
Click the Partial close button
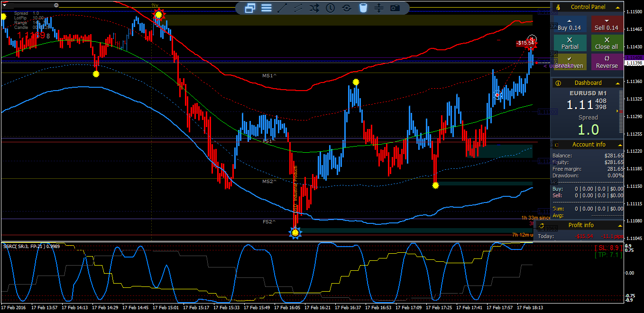(570, 43)
